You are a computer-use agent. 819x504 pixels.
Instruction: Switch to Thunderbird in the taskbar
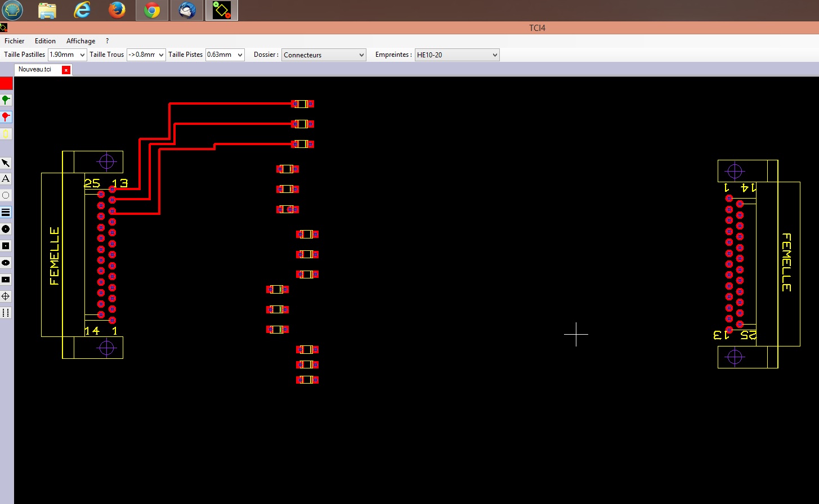[x=187, y=10]
